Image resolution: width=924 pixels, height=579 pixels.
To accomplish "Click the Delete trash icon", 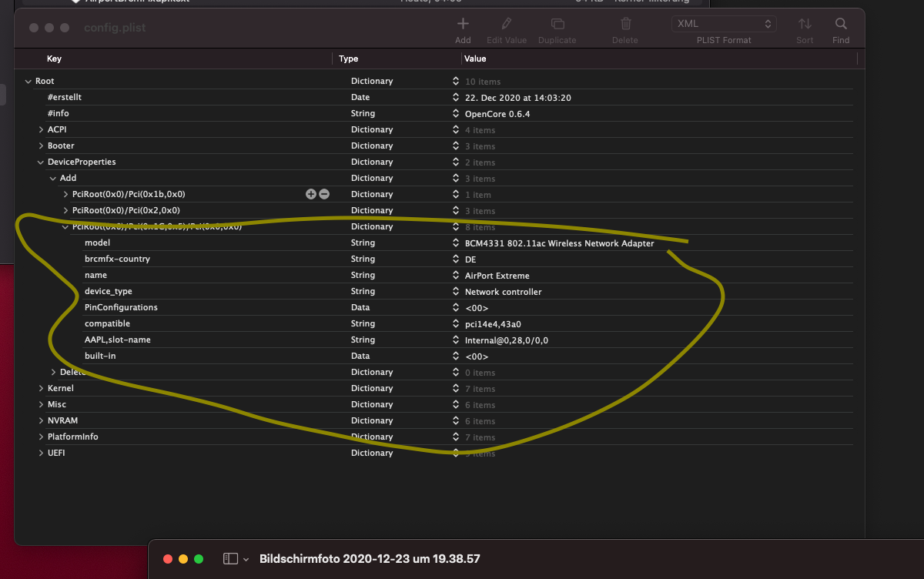I will (626, 24).
